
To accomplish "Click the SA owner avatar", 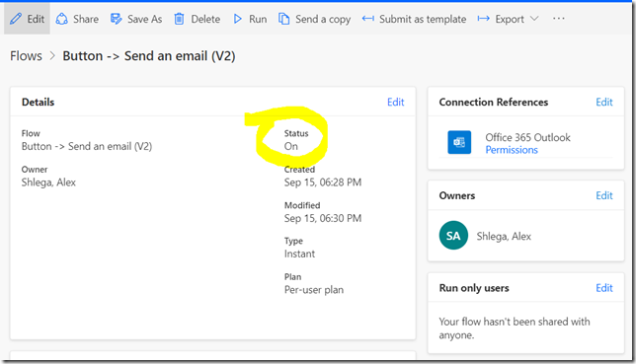I will point(453,235).
